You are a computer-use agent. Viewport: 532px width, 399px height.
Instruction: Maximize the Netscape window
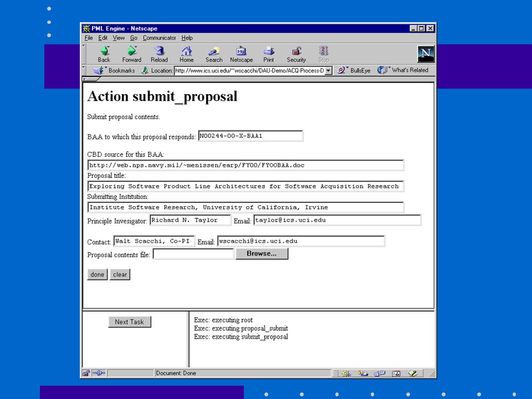point(421,28)
